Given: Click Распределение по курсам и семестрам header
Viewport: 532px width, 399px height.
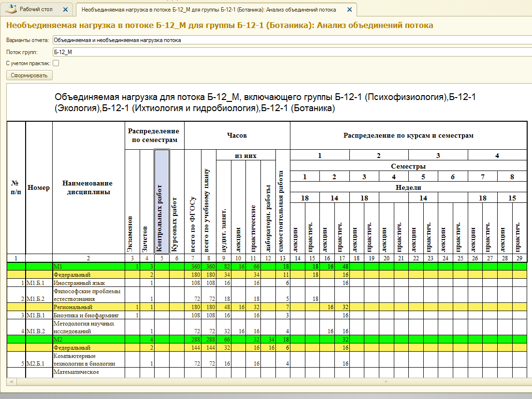Looking at the screenshot, I should pyautogui.click(x=408, y=135).
